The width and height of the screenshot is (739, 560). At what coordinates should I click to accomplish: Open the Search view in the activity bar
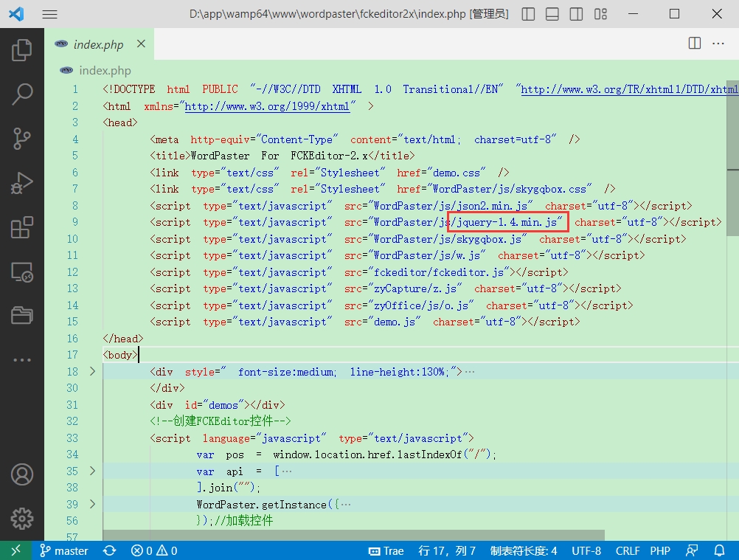pyautogui.click(x=22, y=94)
